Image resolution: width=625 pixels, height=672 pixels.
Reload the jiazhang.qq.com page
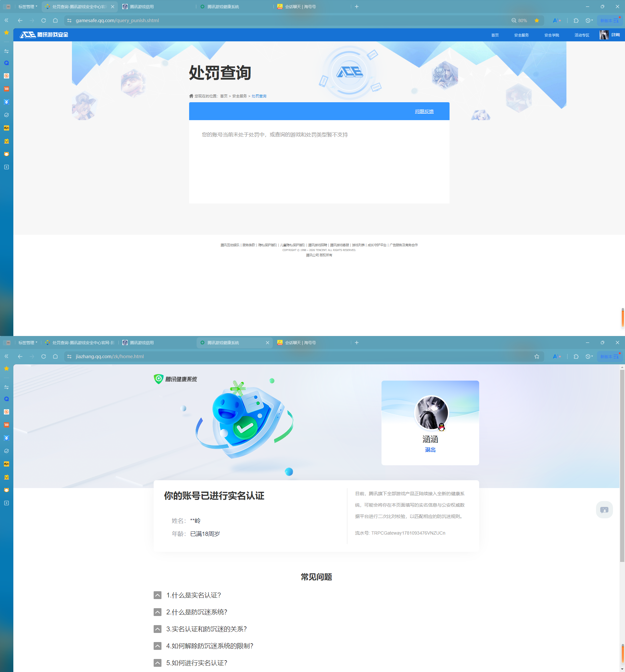click(44, 356)
